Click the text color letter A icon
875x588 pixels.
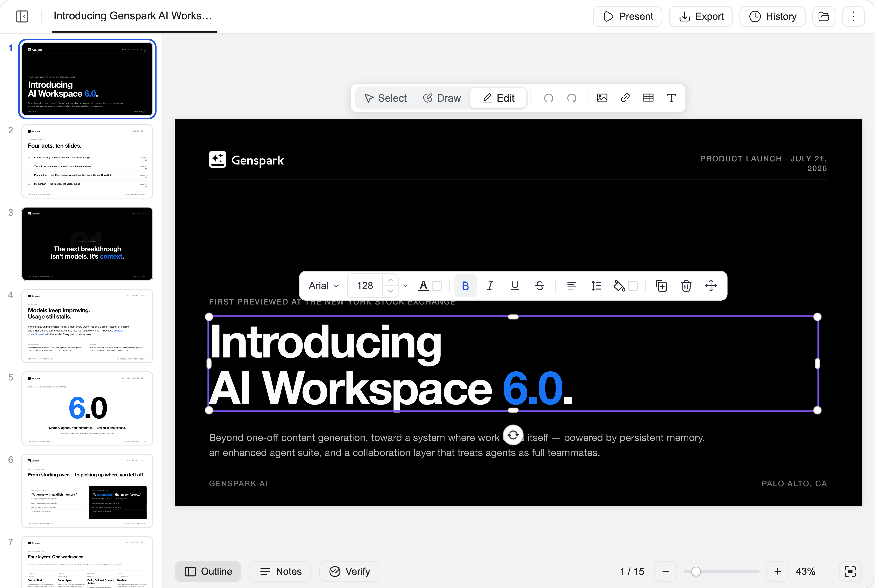point(424,286)
